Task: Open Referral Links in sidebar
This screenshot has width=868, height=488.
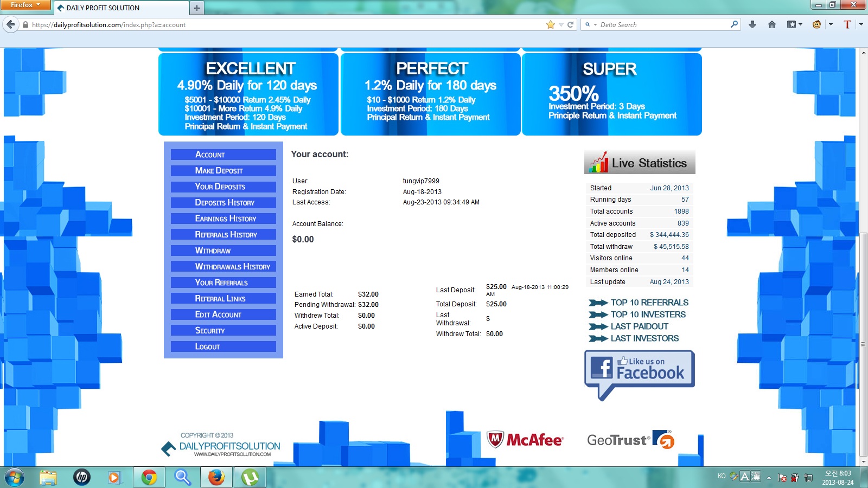Action: point(224,299)
